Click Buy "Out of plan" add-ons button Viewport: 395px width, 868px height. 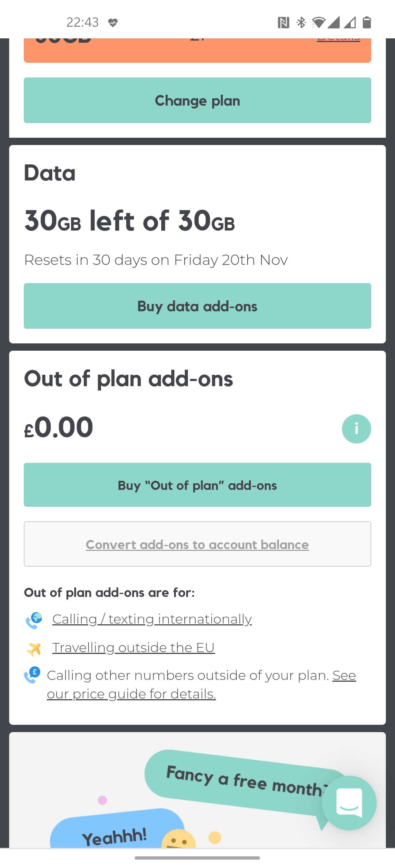click(x=197, y=485)
